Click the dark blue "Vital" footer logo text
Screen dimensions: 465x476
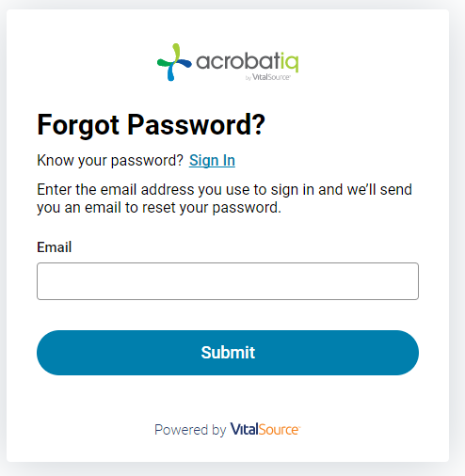click(245, 429)
